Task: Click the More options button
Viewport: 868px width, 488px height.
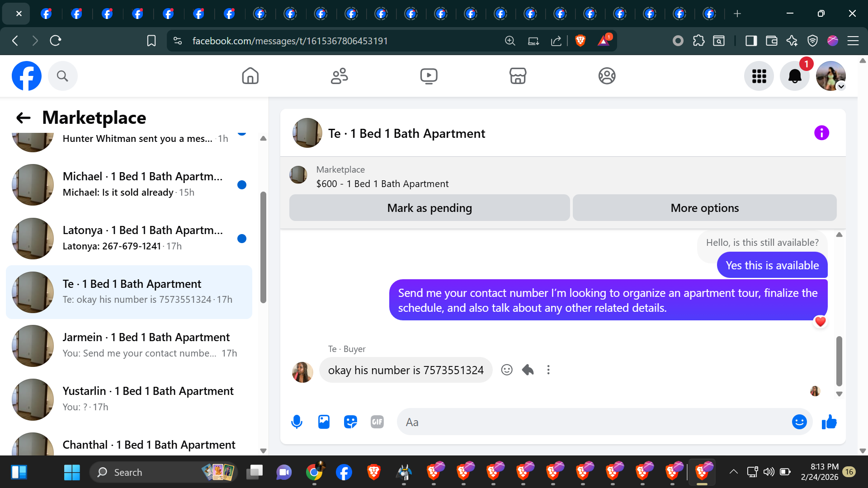Action: coord(704,208)
